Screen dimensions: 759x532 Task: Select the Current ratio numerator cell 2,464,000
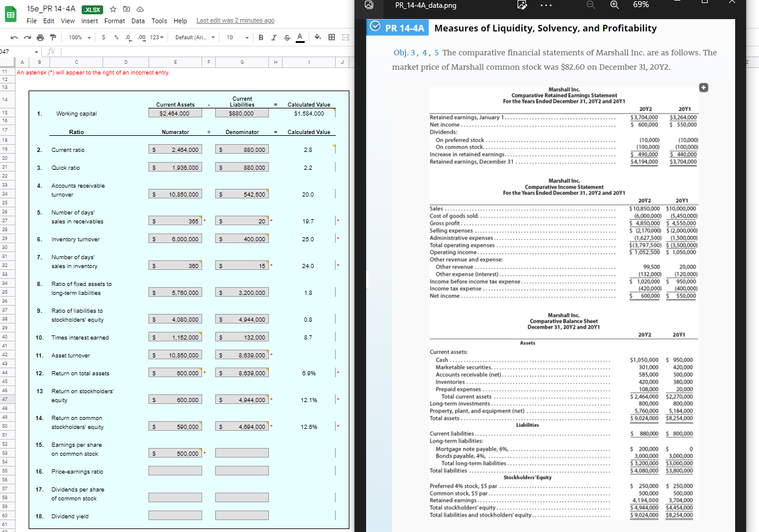tap(175, 150)
